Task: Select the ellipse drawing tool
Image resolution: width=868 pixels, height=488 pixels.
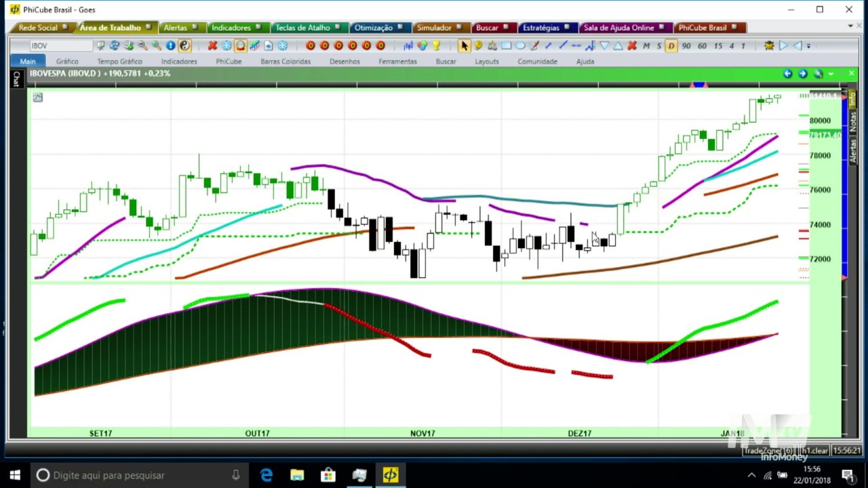Action: [x=520, y=45]
